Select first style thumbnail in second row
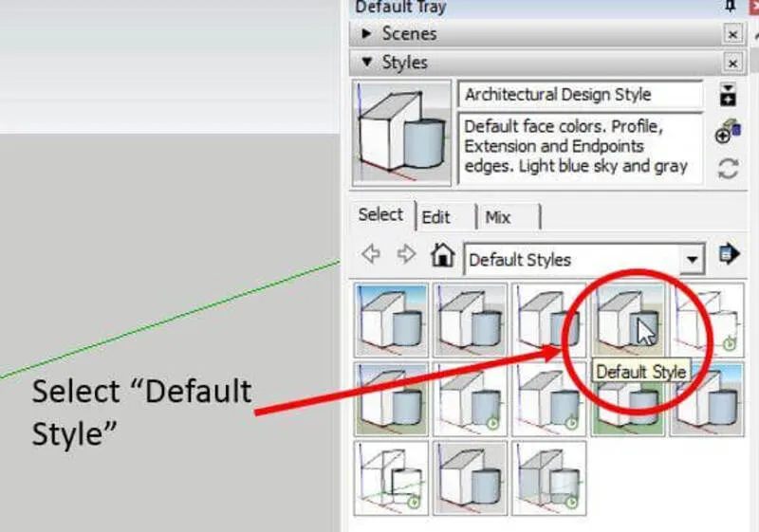 (391, 399)
